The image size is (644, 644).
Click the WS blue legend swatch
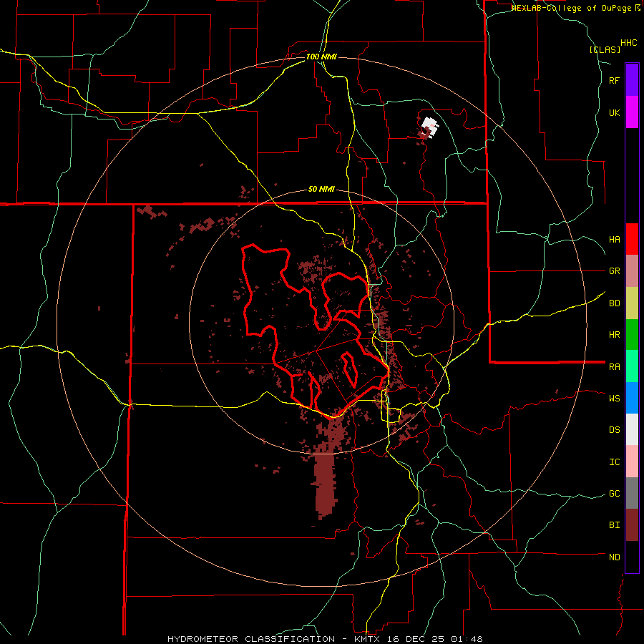(632, 398)
